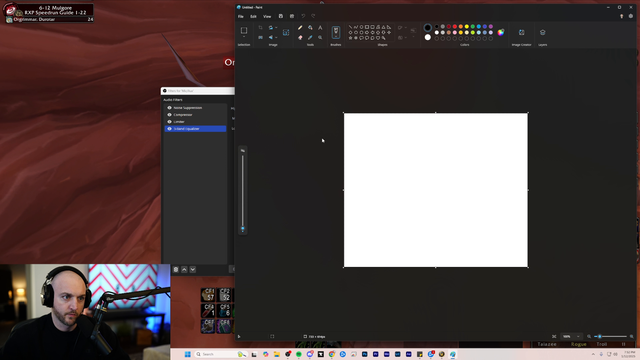This screenshot has height=360, width=640.
Task: Click the zoom slider in Paint status bar
Action: (611, 336)
